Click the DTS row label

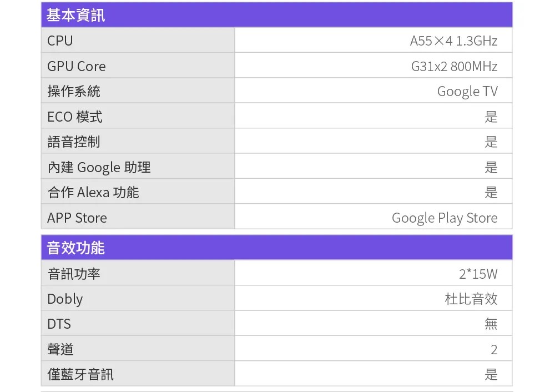(x=59, y=324)
